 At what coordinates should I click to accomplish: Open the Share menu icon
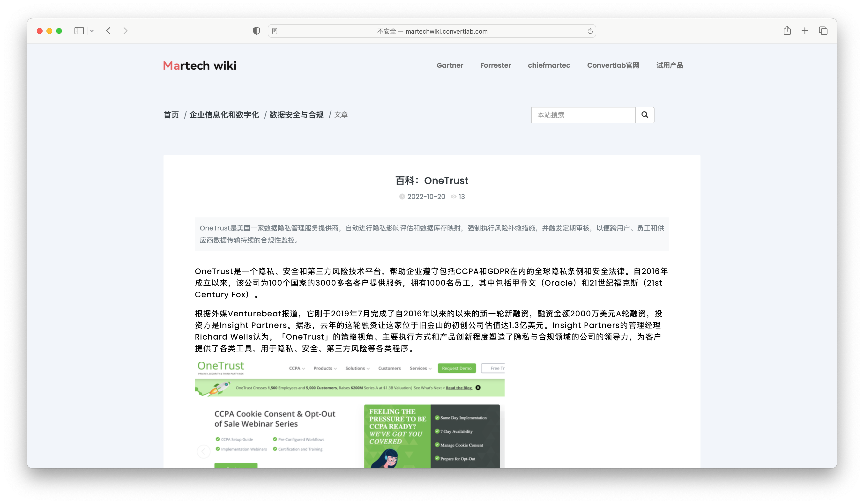[787, 30]
